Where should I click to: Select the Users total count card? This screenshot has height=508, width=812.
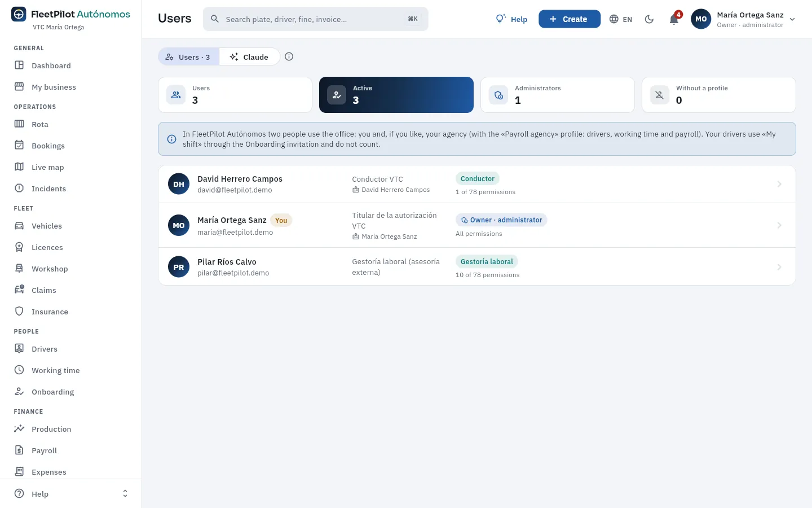[x=235, y=95]
